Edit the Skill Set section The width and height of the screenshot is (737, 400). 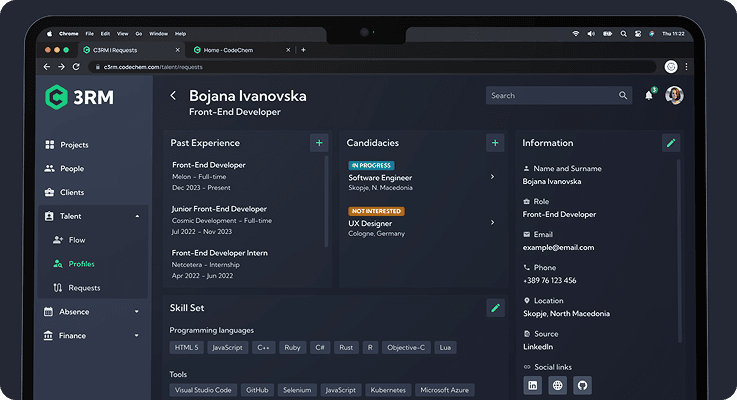point(495,308)
